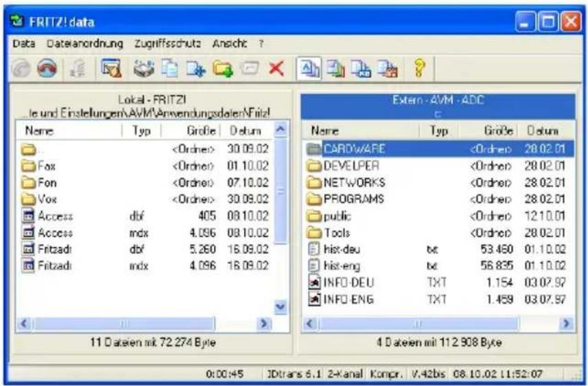The image size is (588, 386).
Task: Click the remote list scroll-left arrow
Action: coord(310,323)
